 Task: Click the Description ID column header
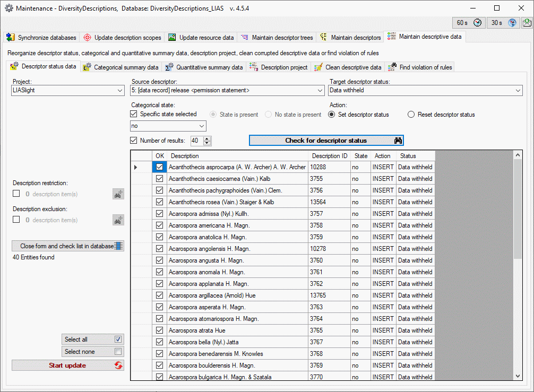pyautogui.click(x=329, y=156)
